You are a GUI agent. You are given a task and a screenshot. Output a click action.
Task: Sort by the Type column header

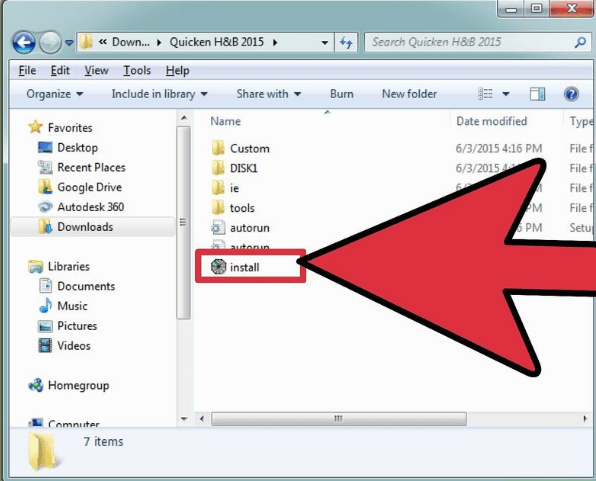pos(581,121)
